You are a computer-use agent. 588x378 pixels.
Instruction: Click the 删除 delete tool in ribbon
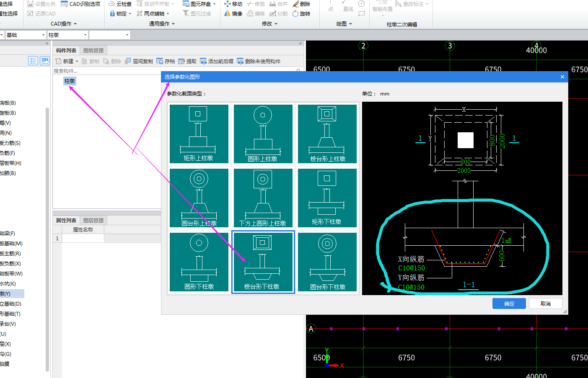pyautogui.click(x=301, y=4)
